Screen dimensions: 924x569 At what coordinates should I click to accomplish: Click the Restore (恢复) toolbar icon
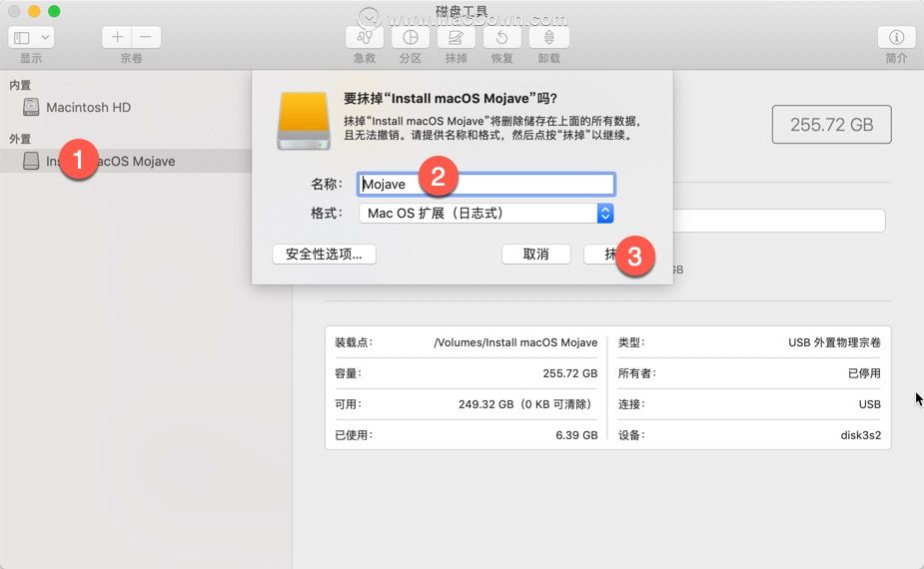pos(501,38)
